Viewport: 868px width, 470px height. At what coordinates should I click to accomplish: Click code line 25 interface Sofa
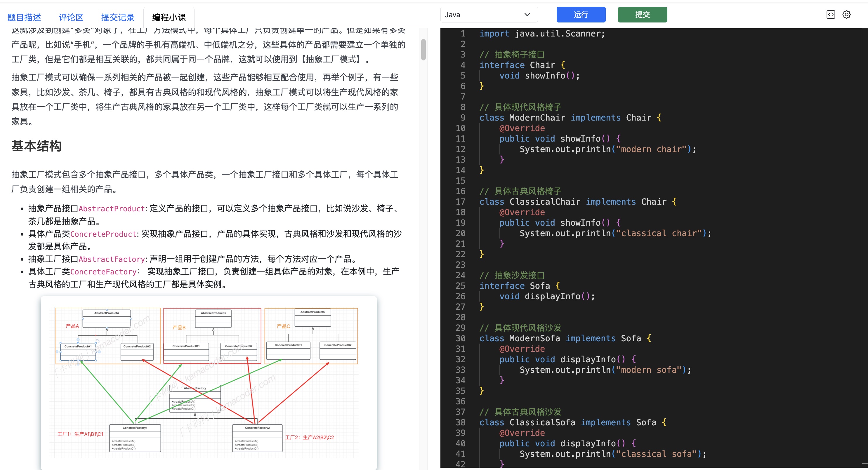[x=520, y=286]
